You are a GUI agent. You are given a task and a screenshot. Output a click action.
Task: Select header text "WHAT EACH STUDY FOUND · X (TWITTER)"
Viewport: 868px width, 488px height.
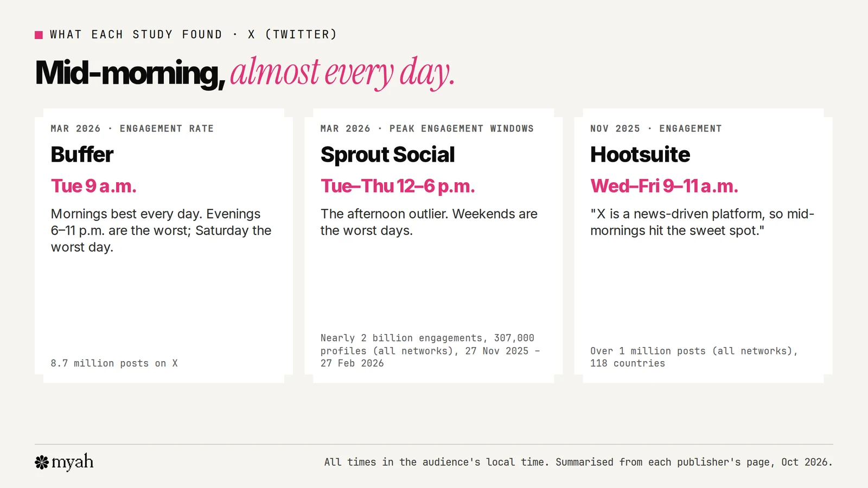(193, 35)
